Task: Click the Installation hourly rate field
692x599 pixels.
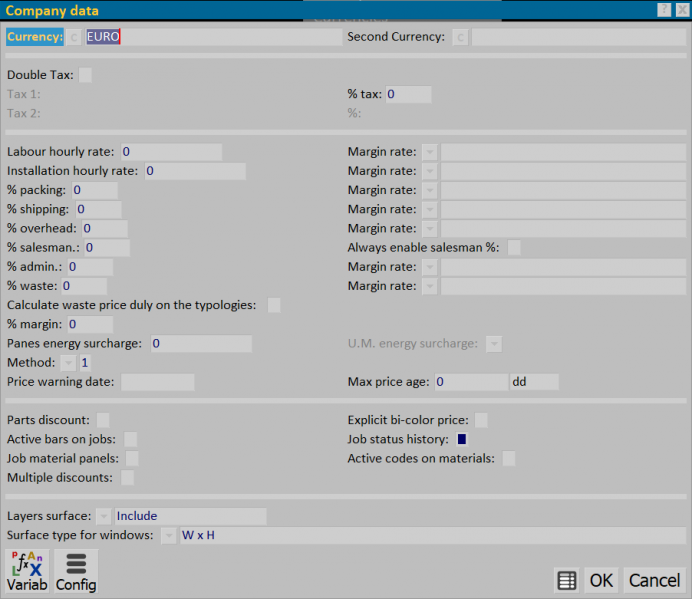Action: [x=195, y=171]
